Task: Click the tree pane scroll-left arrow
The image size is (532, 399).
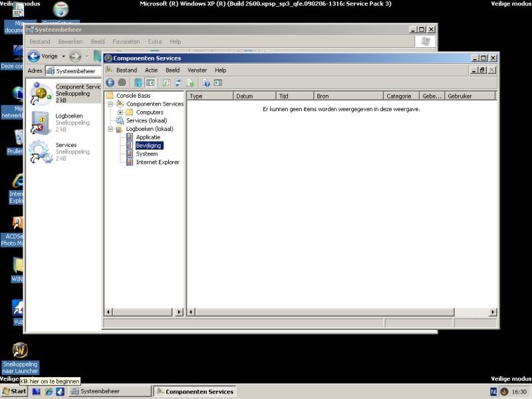Action: point(108,312)
